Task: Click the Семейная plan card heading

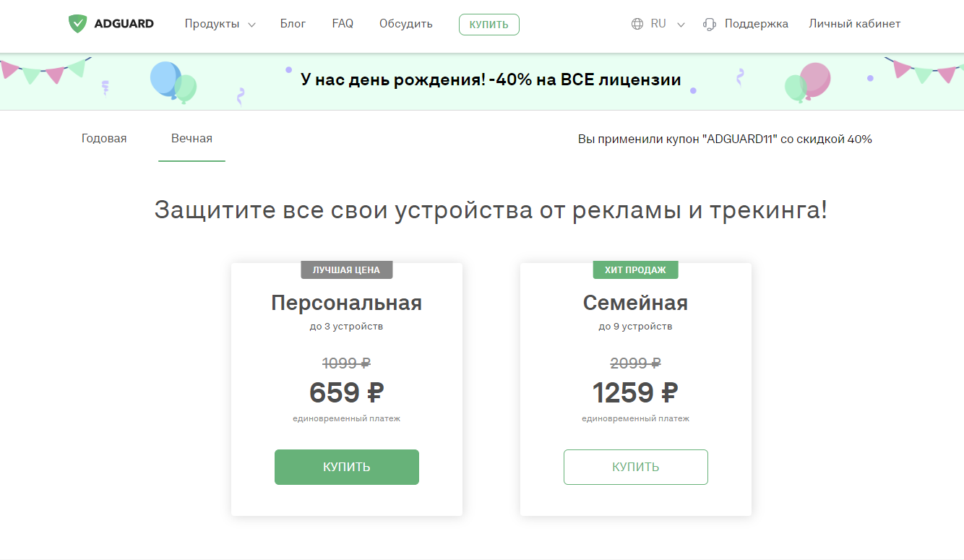Action: [636, 303]
